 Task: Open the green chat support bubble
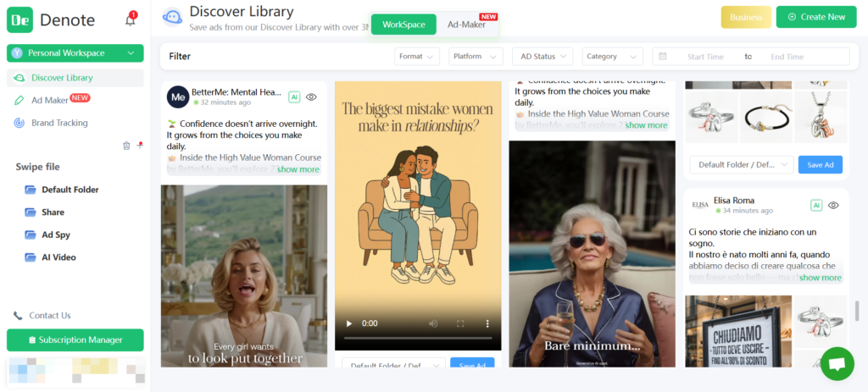tap(837, 363)
